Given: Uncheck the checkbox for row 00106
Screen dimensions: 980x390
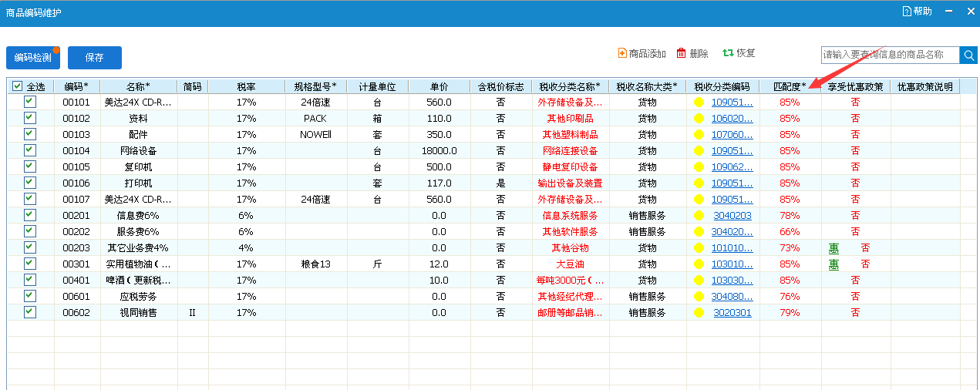Looking at the screenshot, I should click(x=30, y=183).
